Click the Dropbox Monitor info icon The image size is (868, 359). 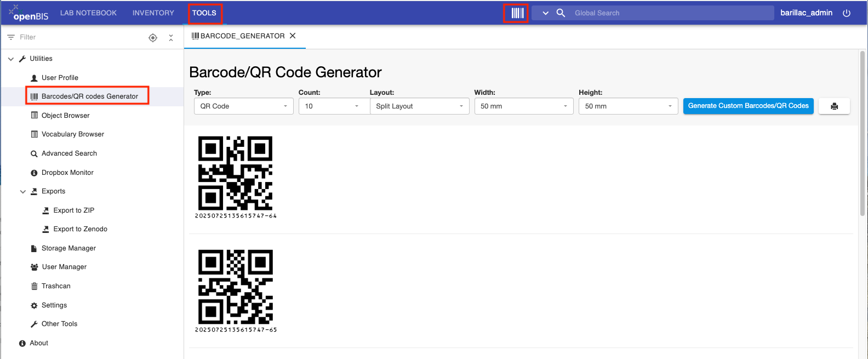point(35,173)
